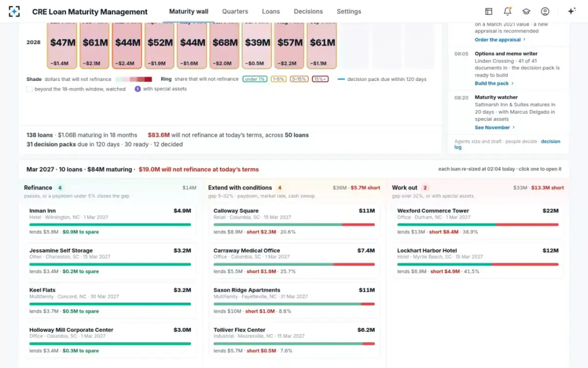Image resolution: width=588 pixels, height=368 pixels.
Task: Click the Refinance column heading
Action: pos(38,187)
